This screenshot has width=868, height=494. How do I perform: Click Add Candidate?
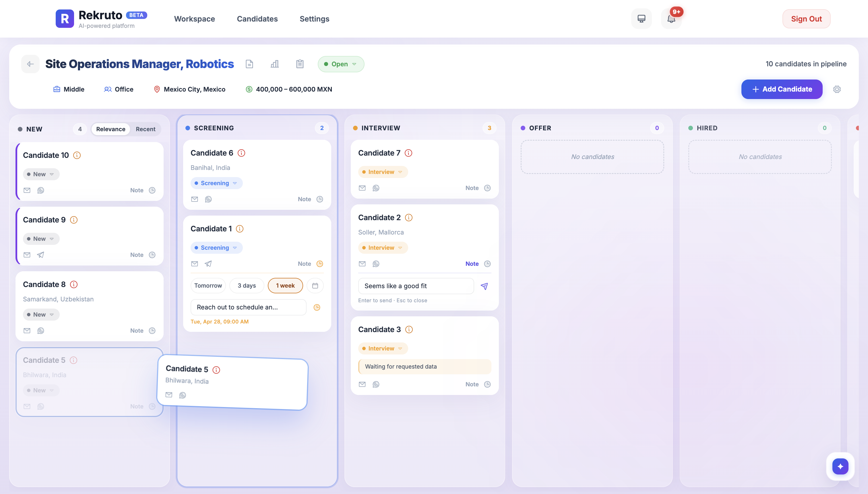(782, 89)
